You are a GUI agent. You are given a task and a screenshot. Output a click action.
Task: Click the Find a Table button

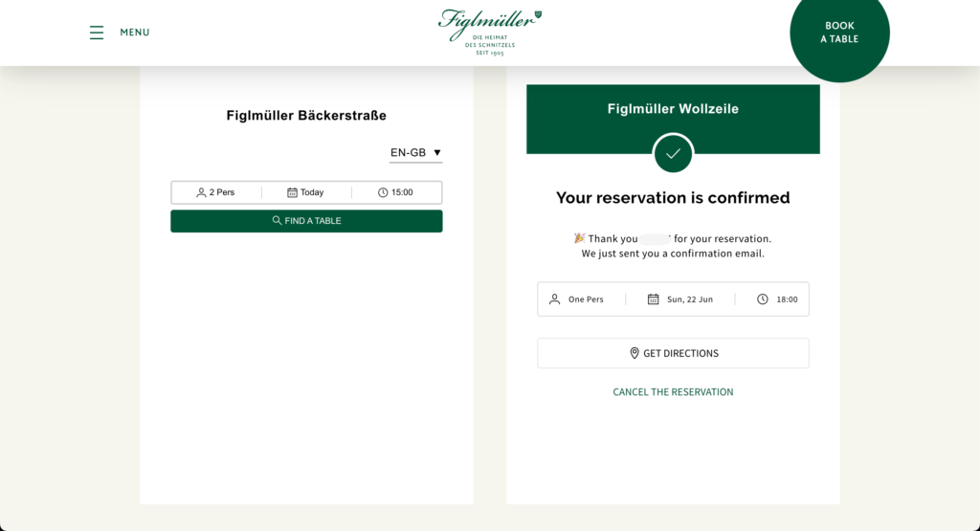click(x=306, y=221)
